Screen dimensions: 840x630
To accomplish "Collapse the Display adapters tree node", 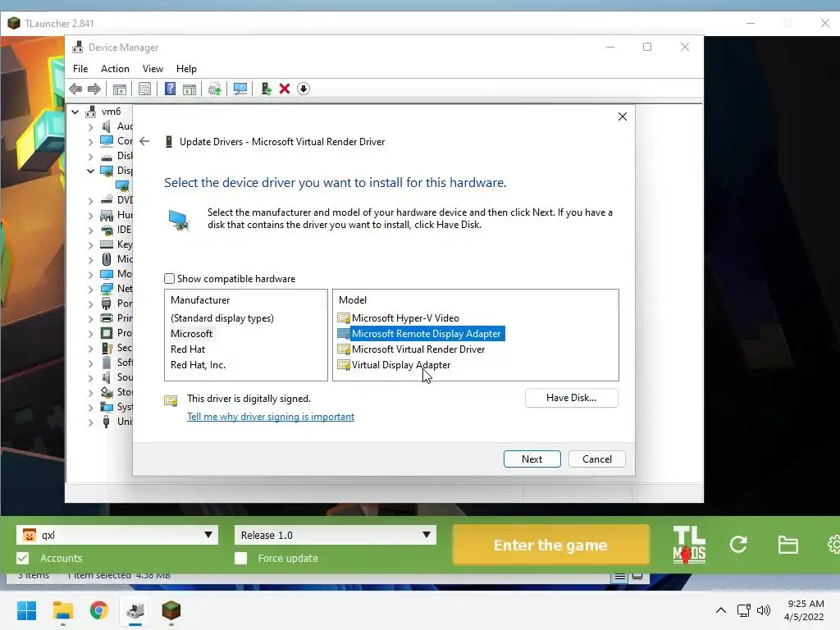I will (90, 171).
